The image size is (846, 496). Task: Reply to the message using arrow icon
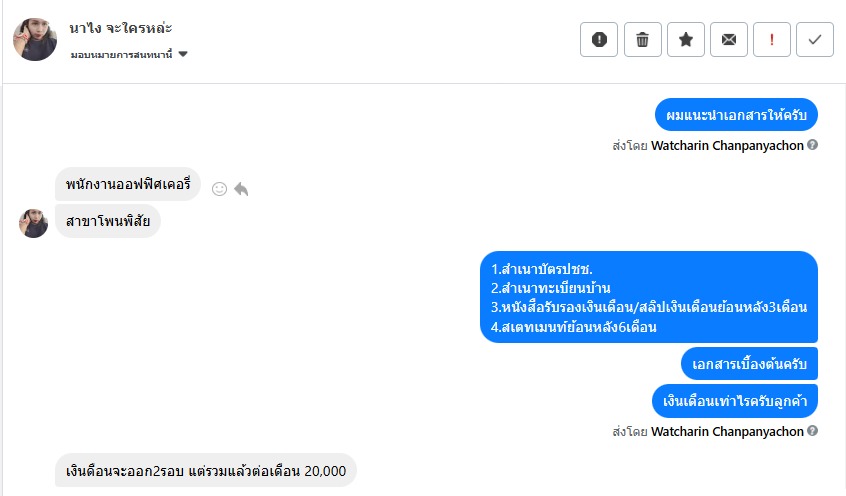[241, 188]
